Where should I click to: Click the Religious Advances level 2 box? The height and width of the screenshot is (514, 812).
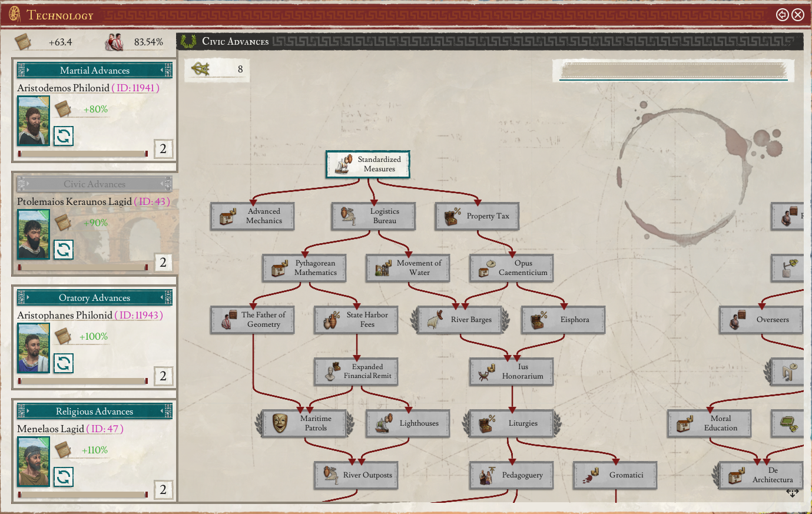coord(163,489)
